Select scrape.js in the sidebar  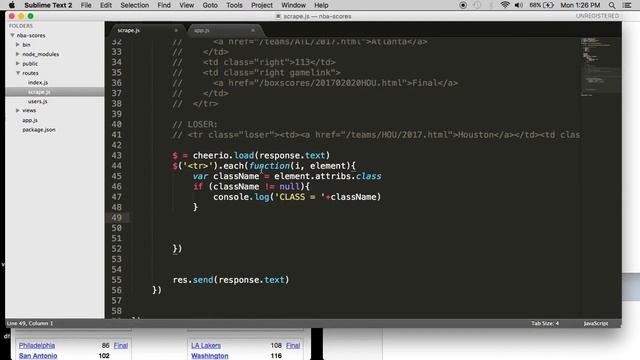click(x=39, y=92)
